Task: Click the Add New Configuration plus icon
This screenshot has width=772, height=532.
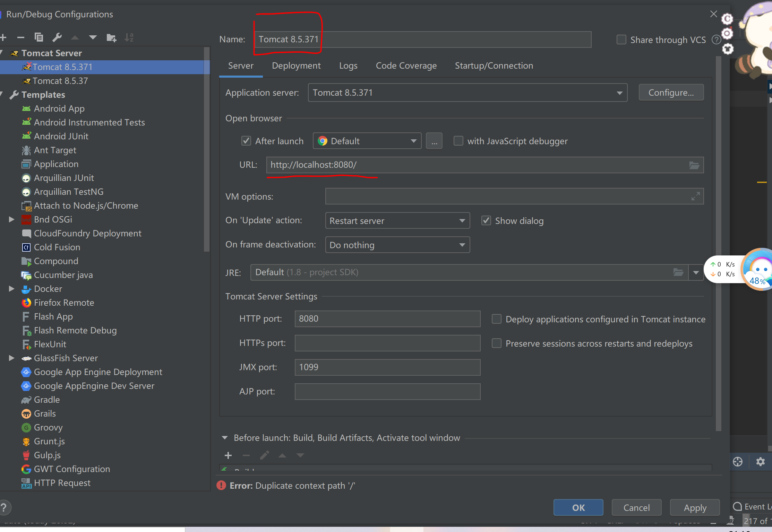Action: click(3, 37)
